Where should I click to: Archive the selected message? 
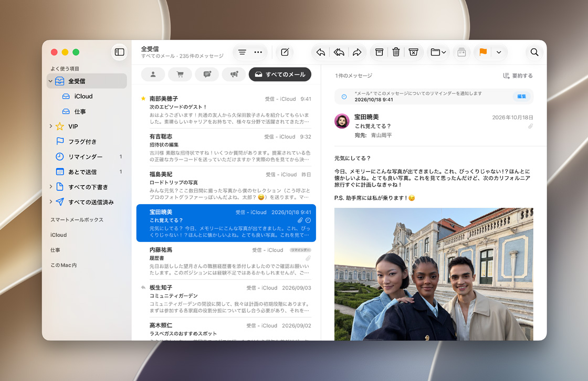pyautogui.click(x=379, y=52)
